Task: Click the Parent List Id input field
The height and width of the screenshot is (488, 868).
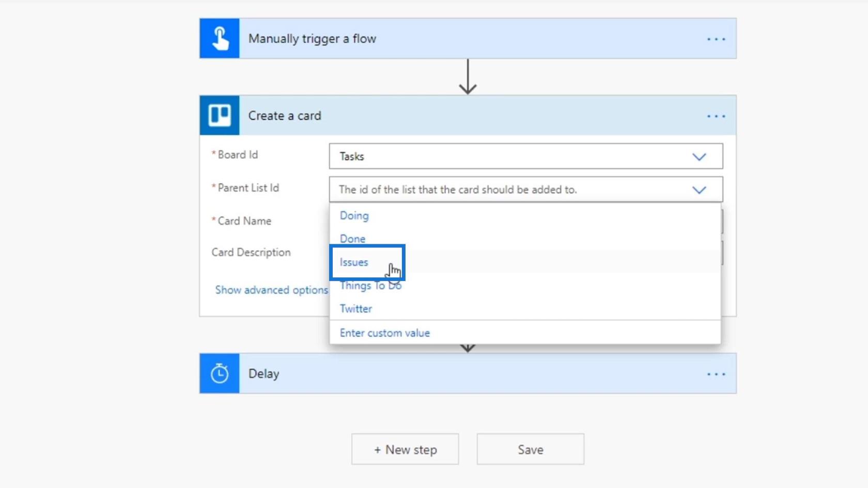Action: 526,190
